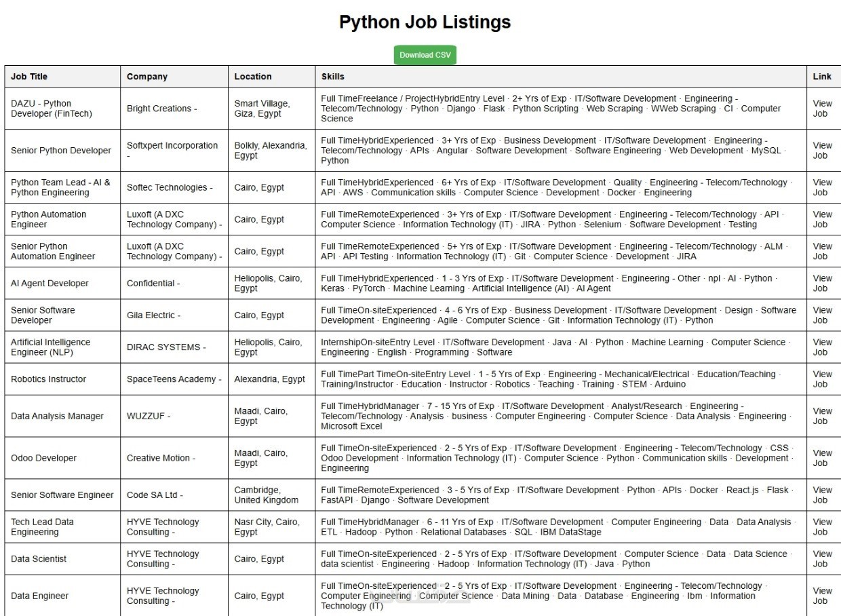Select job title Data Scientist
The height and width of the screenshot is (616, 841).
coord(39,558)
